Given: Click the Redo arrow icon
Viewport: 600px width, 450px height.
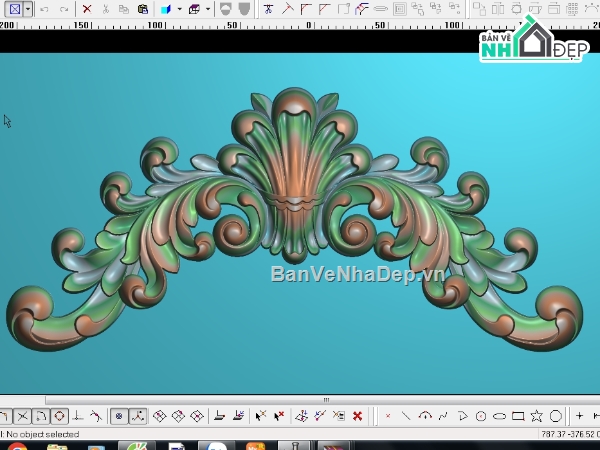Looking at the screenshot, I should point(64,9).
